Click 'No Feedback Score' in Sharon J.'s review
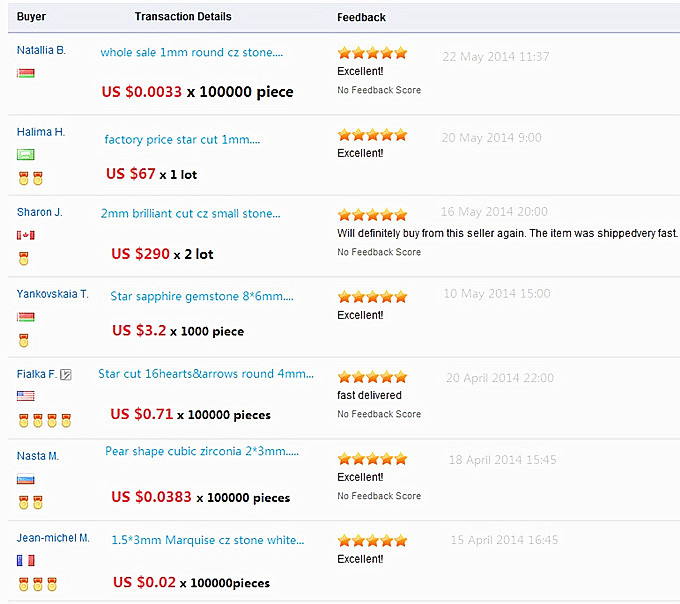 tap(379, 252)
